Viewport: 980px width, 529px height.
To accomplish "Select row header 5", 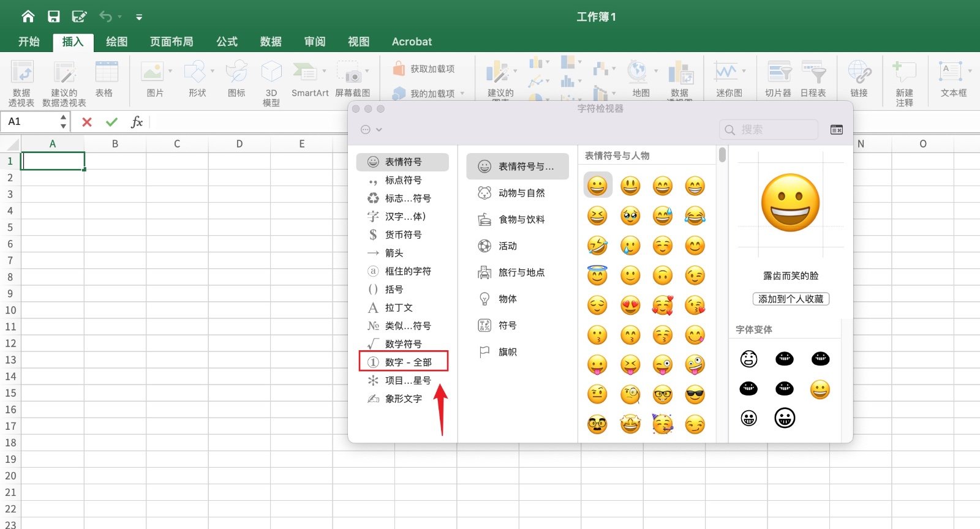I will click(x=10, y=227).
